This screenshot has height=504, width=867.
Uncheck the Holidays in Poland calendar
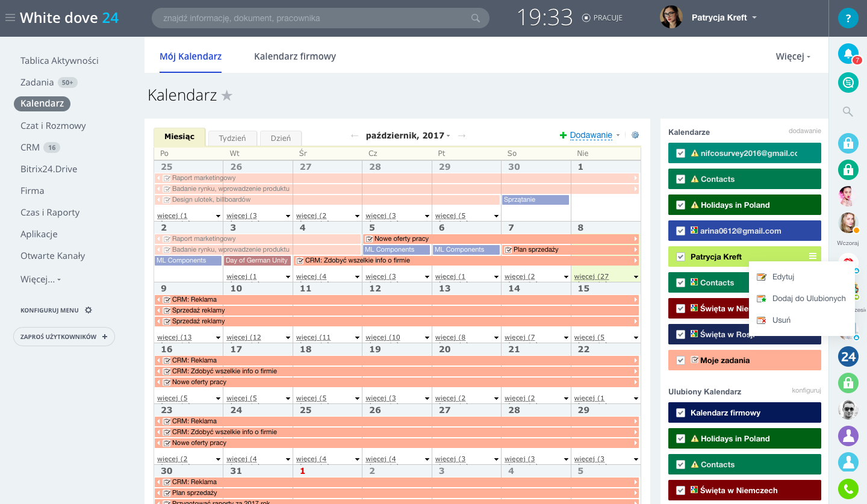point(680,205)
